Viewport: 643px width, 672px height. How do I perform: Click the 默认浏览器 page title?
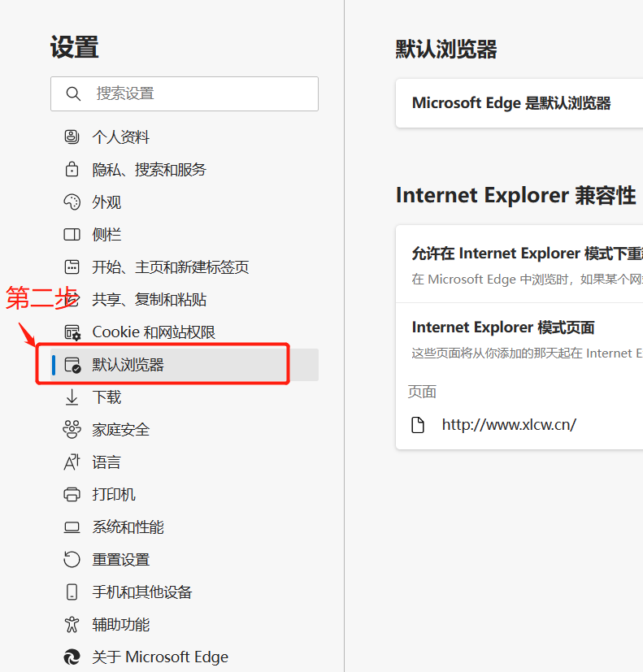[445, 49]
